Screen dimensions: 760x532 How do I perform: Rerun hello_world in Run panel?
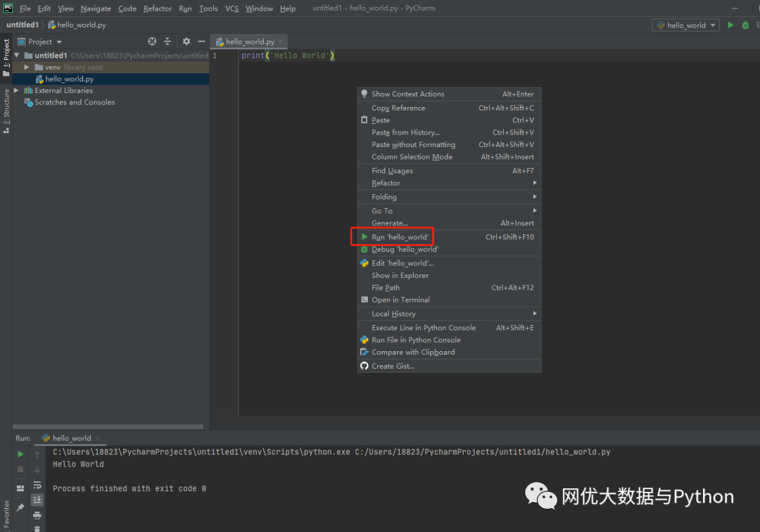[20, 454]
